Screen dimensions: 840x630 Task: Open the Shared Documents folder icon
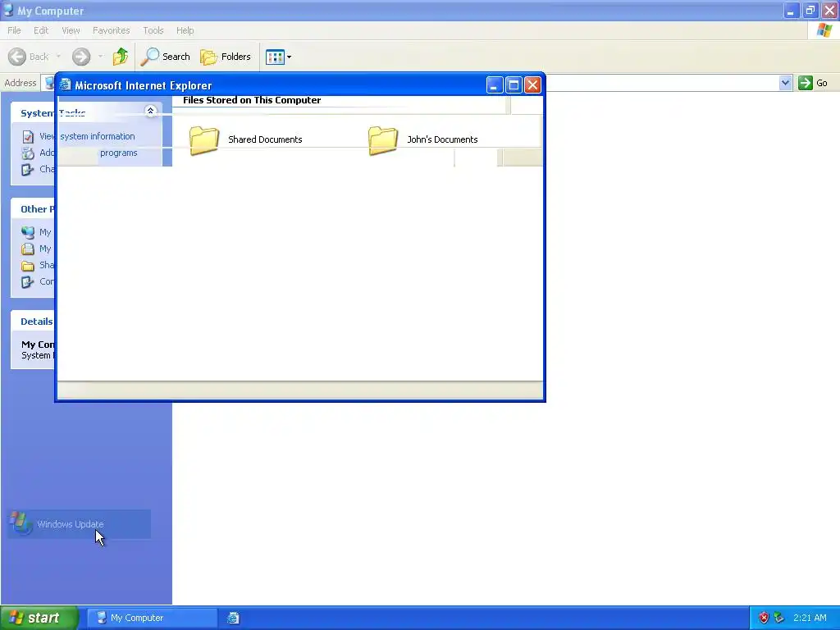(x=204, y=140)
